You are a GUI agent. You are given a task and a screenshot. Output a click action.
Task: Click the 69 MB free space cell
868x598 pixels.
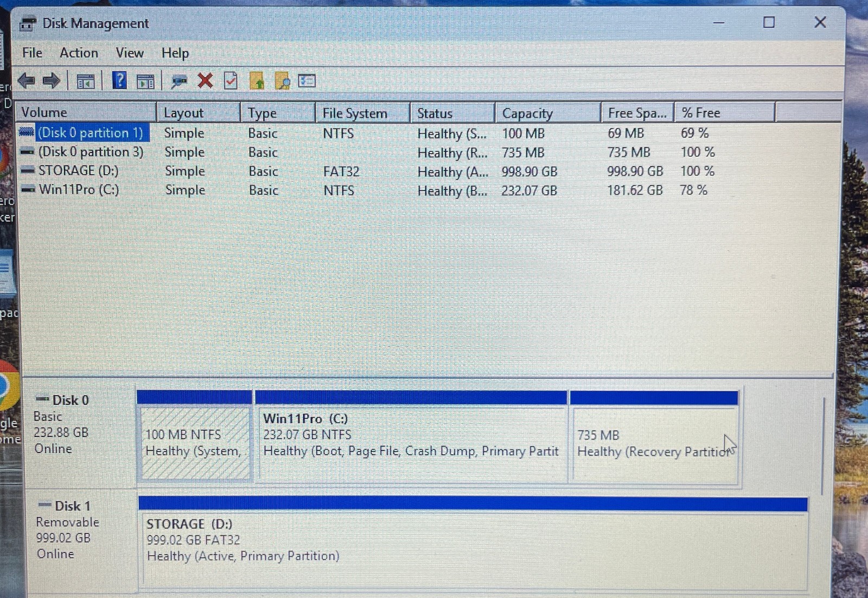(626, 133)
